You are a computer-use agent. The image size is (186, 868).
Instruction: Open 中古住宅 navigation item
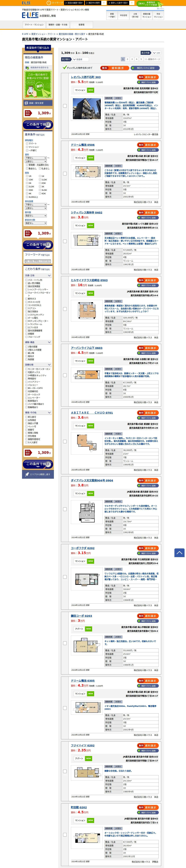[x=124, y=15]
